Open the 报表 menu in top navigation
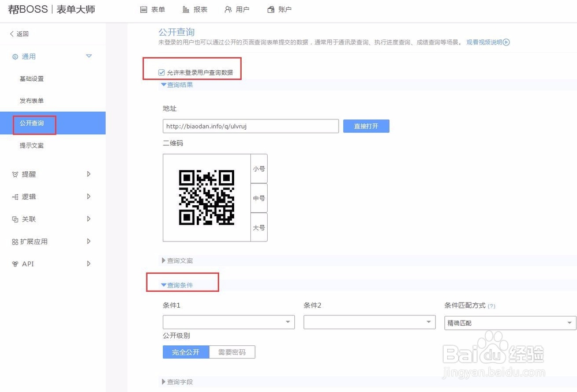 195,10
